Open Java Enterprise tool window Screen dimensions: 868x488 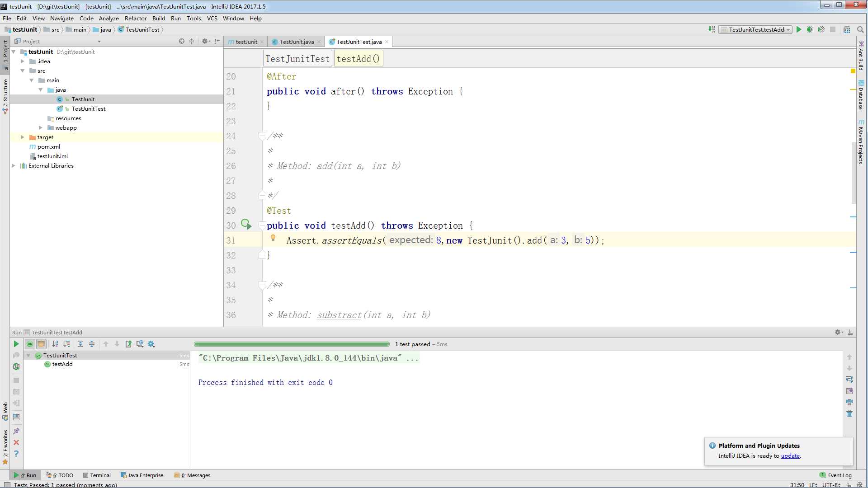point(142,475)
